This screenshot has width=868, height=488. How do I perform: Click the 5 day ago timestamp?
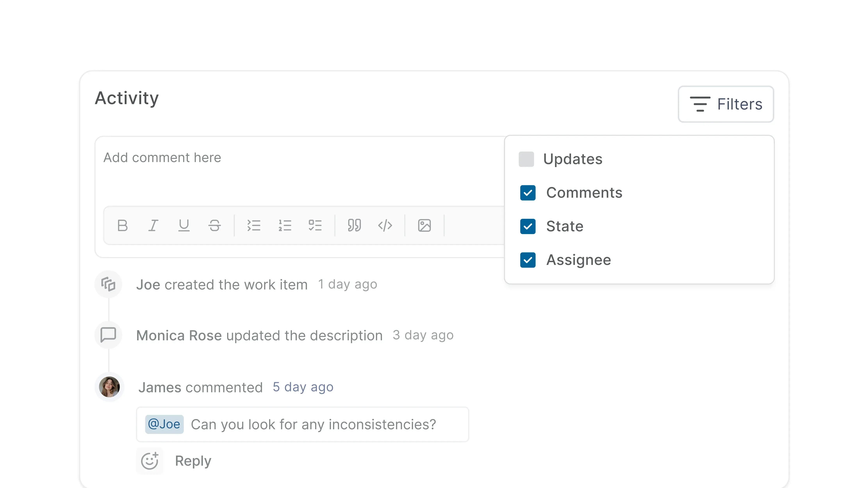point(303,387)
